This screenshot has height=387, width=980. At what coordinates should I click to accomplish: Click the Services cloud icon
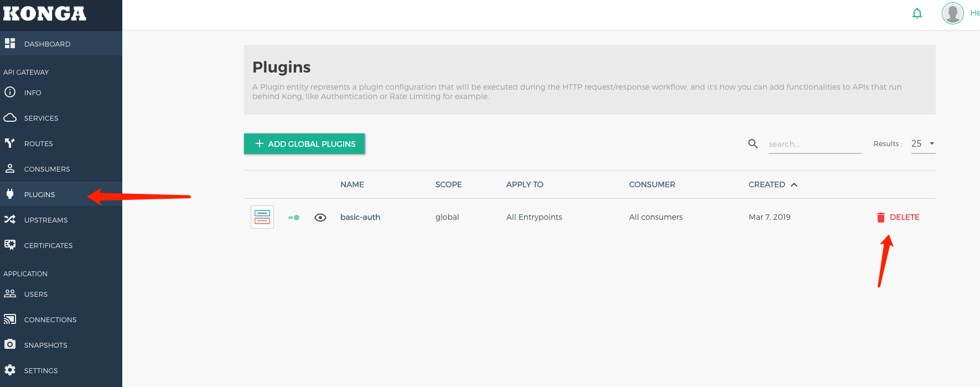(x=10, y=117)
